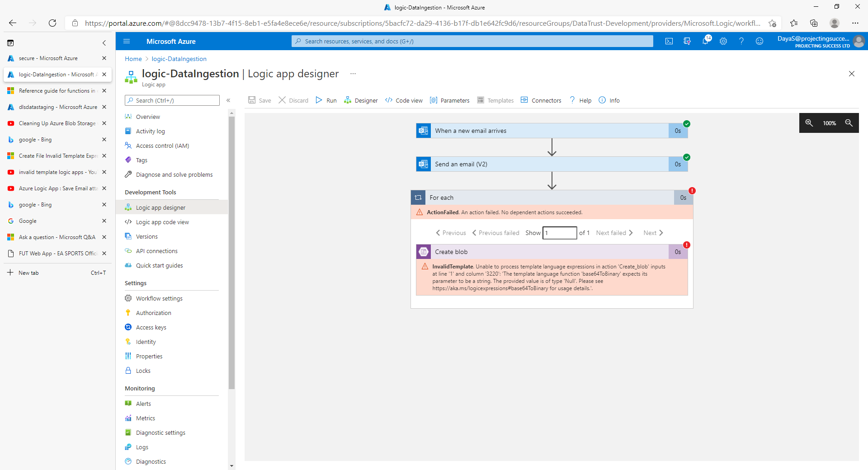Open Metrics under Monitoring
This screenshot has width=868, height=470.
pyautogui.click(x=172, y=418)
